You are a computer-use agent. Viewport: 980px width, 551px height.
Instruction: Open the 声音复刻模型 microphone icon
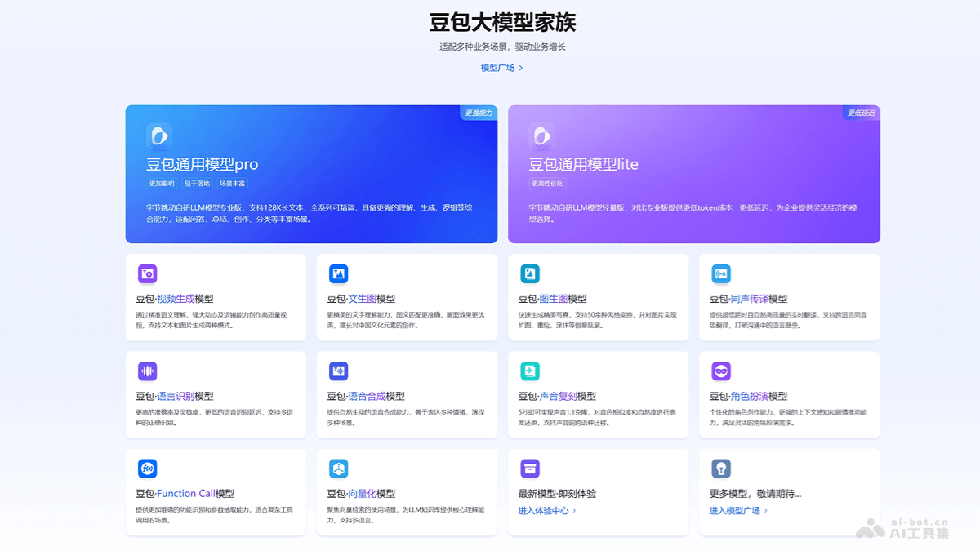coord(531,371)
